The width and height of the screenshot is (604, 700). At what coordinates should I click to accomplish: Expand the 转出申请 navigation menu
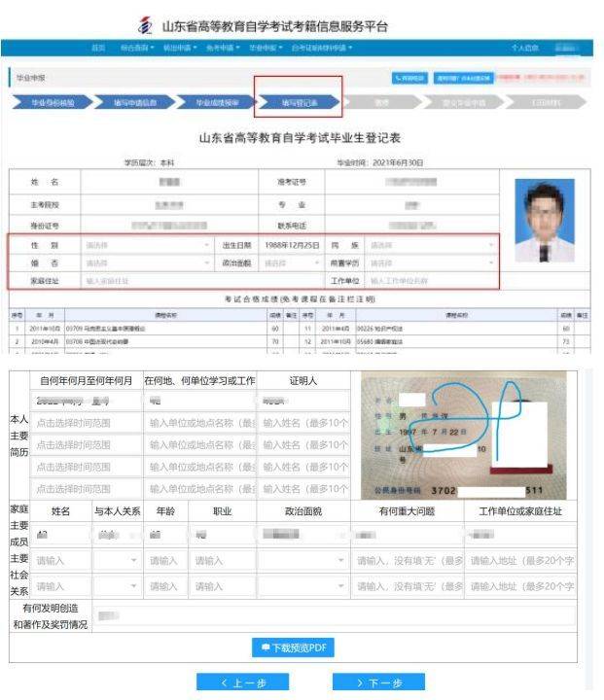[x=180, y=48]
